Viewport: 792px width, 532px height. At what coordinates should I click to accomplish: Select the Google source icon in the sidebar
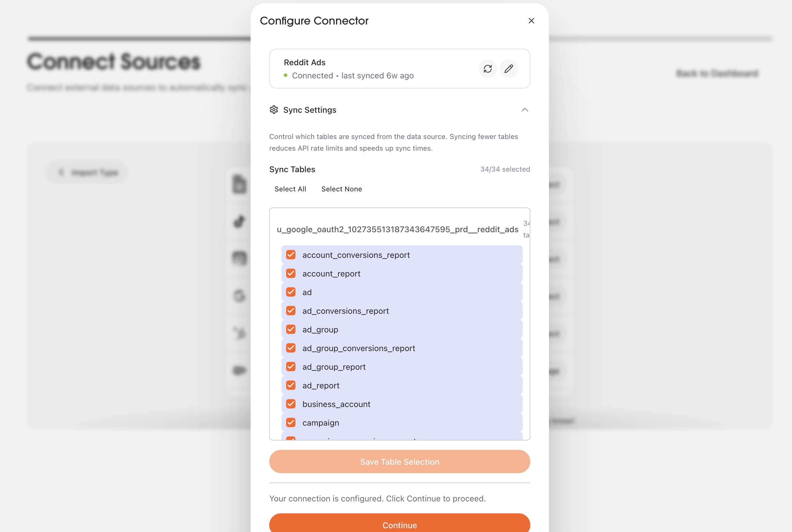tap(239, 296)
